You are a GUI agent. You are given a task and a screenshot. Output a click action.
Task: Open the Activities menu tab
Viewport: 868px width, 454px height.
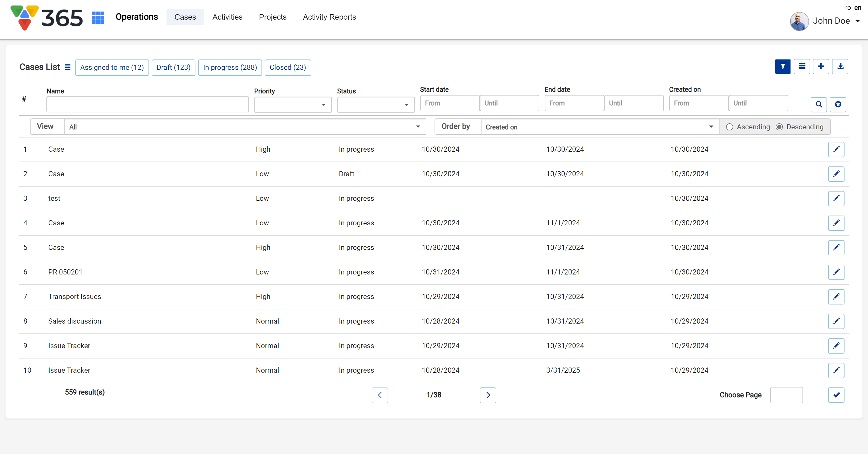[227, 17]
